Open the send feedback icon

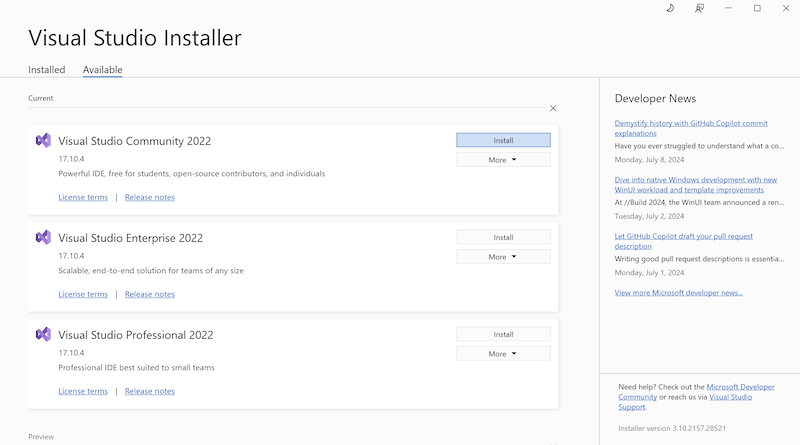pos(699,8)
